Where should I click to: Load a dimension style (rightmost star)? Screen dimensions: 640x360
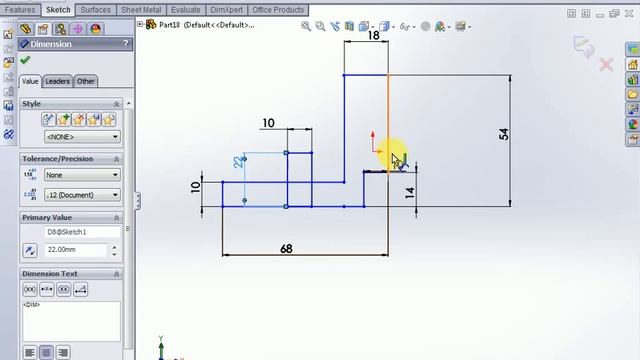point(109,120)
